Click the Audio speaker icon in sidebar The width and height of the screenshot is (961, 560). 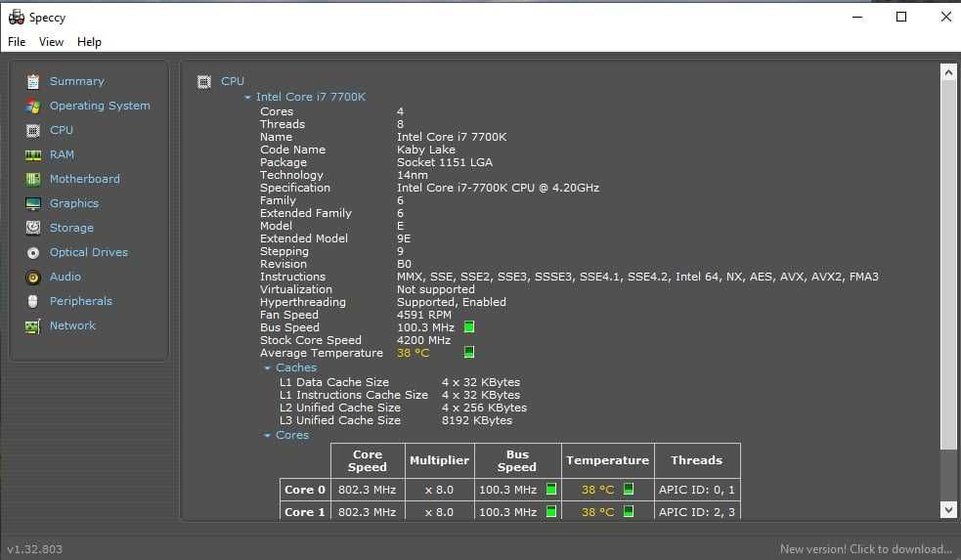click(33, 277)
